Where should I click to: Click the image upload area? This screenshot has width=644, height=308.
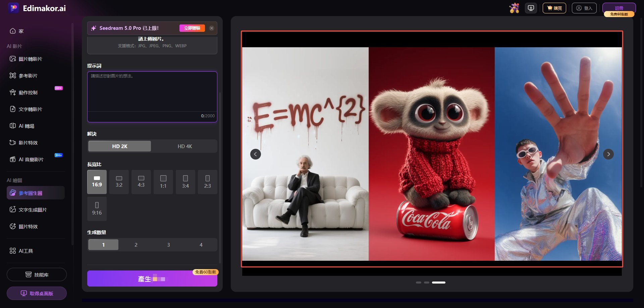pos(152,45)
